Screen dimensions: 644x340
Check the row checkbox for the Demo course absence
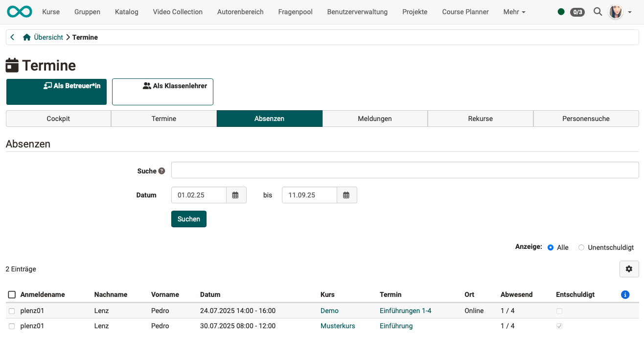pyautogui.click(x=12, y=310)
